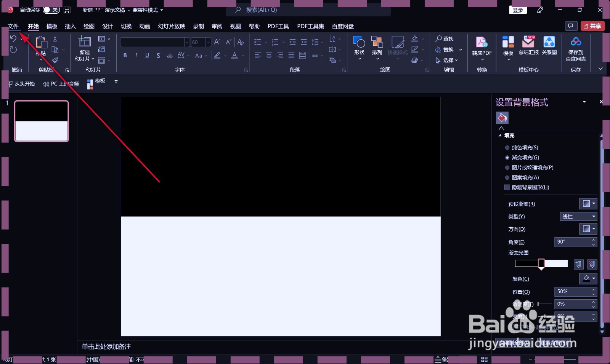Toggle Bold formatting
The width and height of the screenshot is (610, 364).
125,56
